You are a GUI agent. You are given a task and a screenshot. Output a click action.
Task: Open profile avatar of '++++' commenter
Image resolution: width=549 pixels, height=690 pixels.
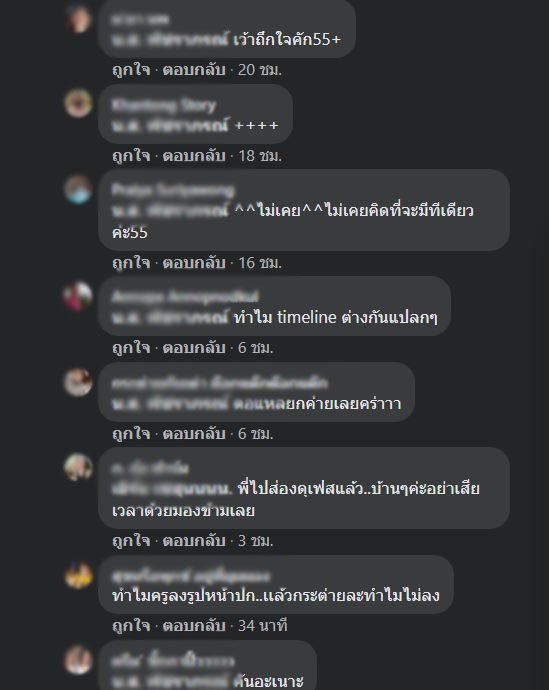tap(78, 103)
